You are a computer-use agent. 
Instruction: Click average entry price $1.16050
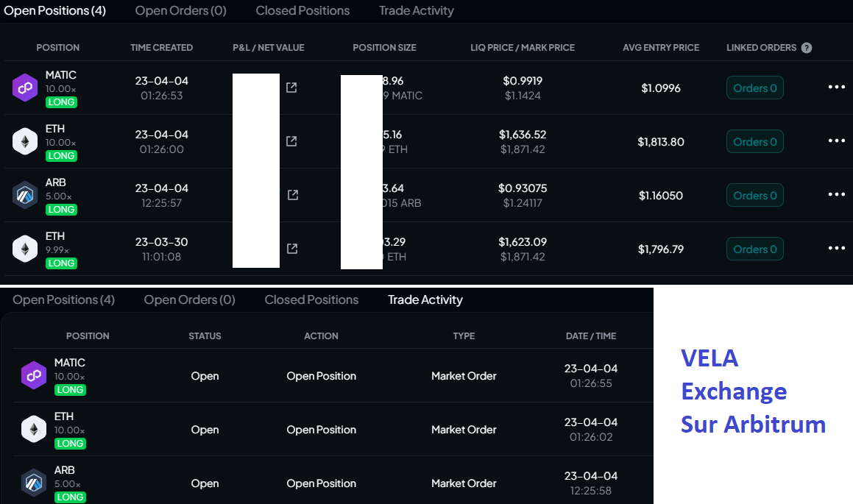click(661, 196)
